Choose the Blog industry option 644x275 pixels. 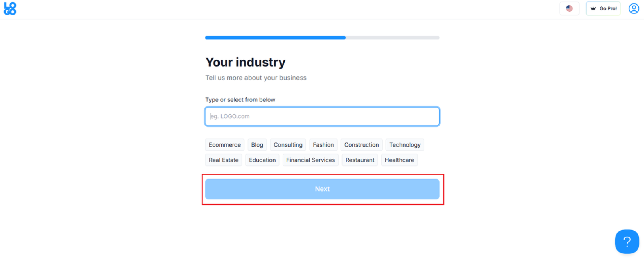[257, 145]
